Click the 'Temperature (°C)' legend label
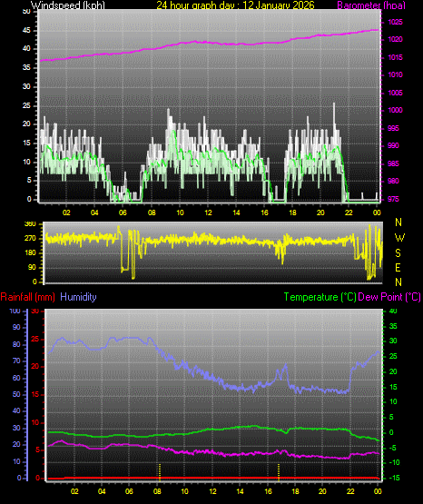The width and height of the screenshot is (423, 504). point(320,297)
